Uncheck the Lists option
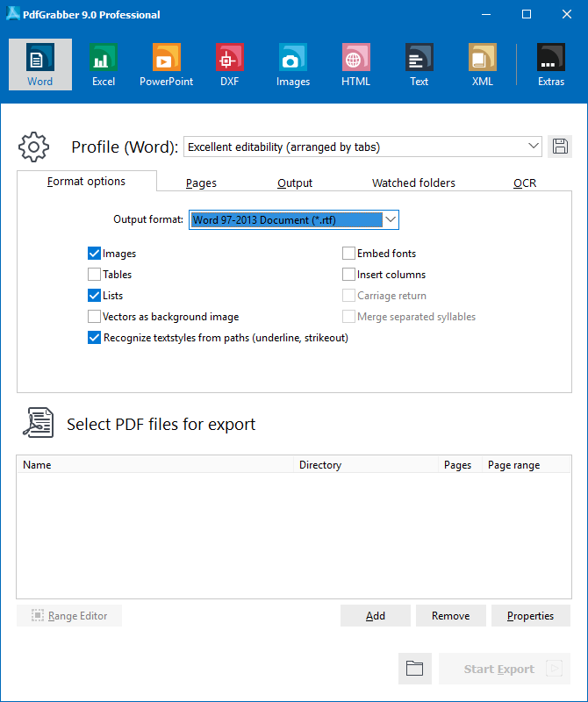588x702 pixels. (94, 296)
